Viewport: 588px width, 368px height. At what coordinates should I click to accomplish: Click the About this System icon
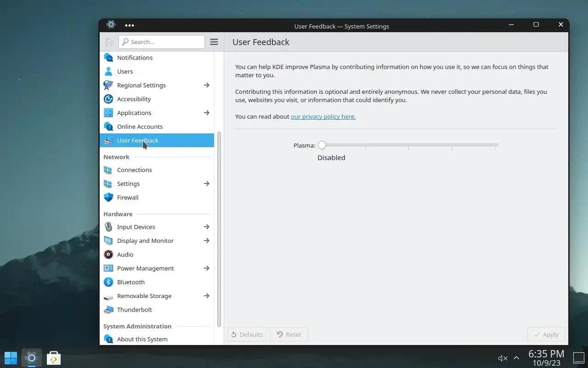(x=108, y=339)
